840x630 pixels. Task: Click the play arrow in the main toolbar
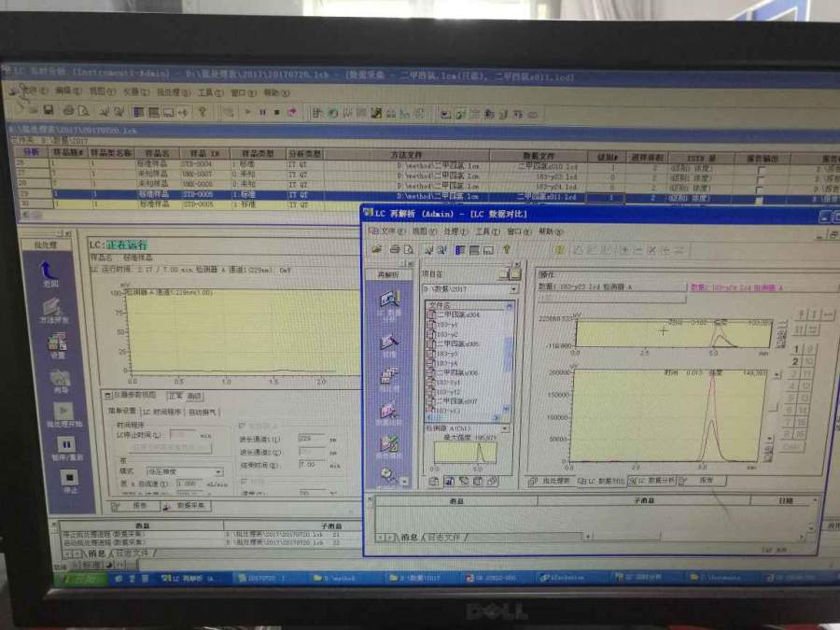[247, 113]
